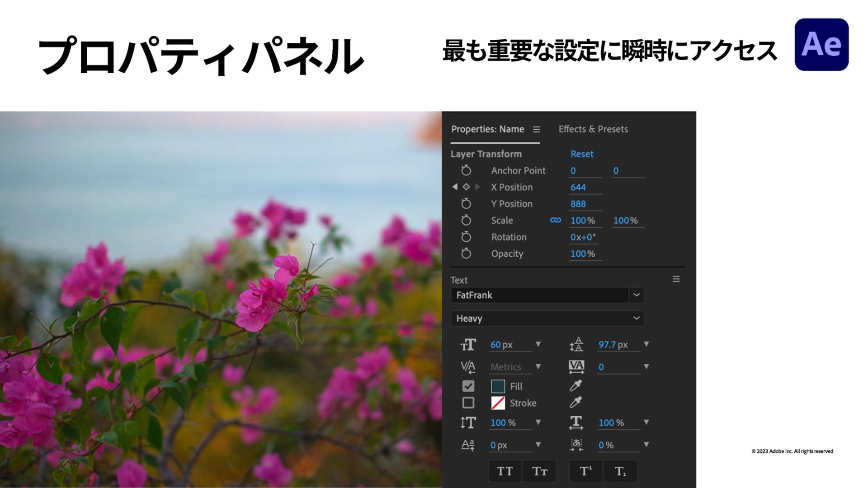Viewport: 868px width, 488px height.
Task: Open the FatFrank font family dropdown
Action: pyautogui.click(x=636, y=295)
